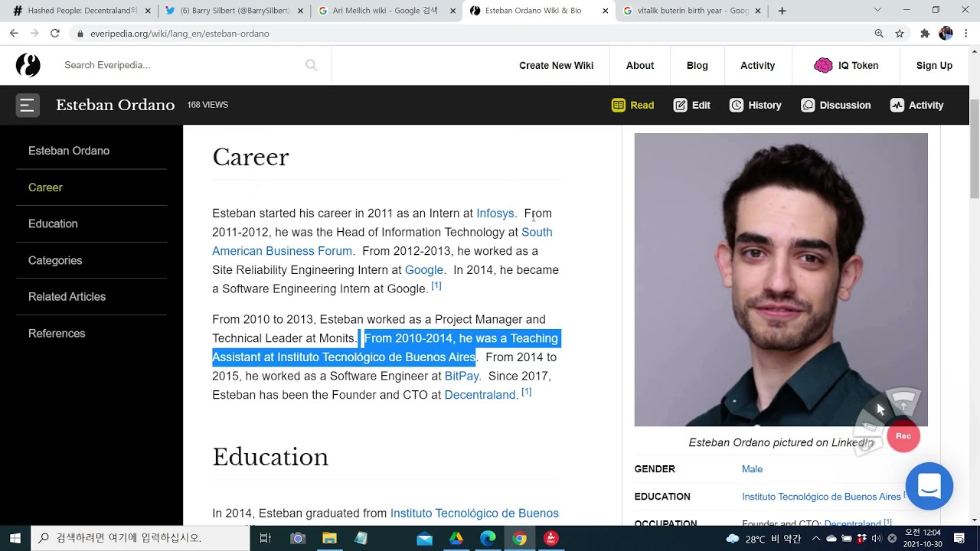Switch to the vitalik buterin birth year tab

[x=692, y=11]
